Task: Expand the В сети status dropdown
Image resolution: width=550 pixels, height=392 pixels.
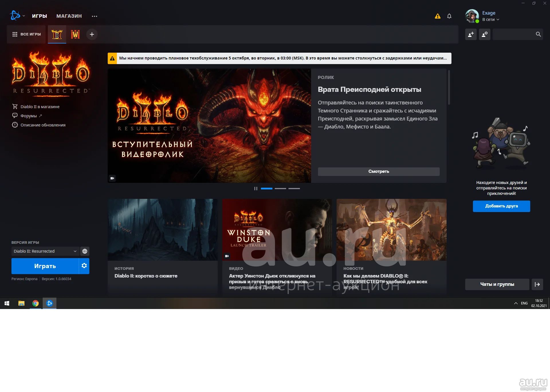Action: pyautogui.click(x=491, y=19)
